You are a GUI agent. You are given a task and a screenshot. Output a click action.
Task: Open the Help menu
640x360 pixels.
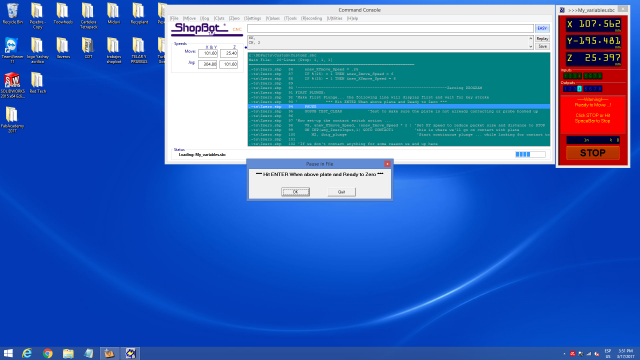point(352,18)
